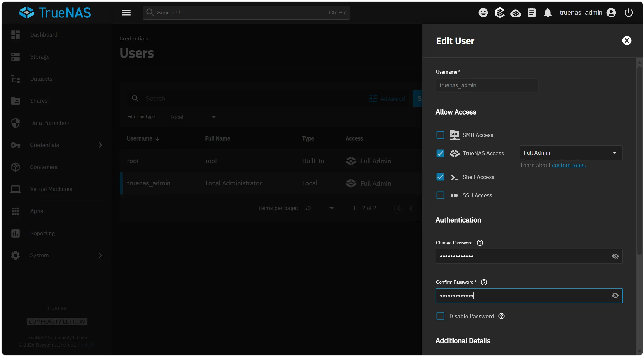
Task: Click the Confirm Password input field
Action: [x=529, y=296]
